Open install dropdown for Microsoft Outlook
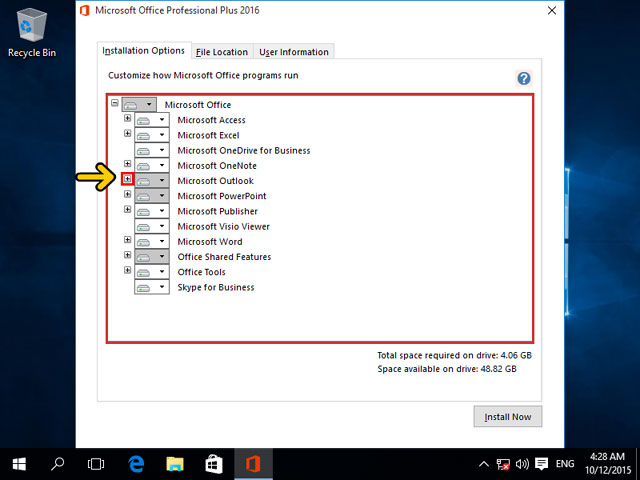This screenshot has height=480, width=640. click(152, 181)
